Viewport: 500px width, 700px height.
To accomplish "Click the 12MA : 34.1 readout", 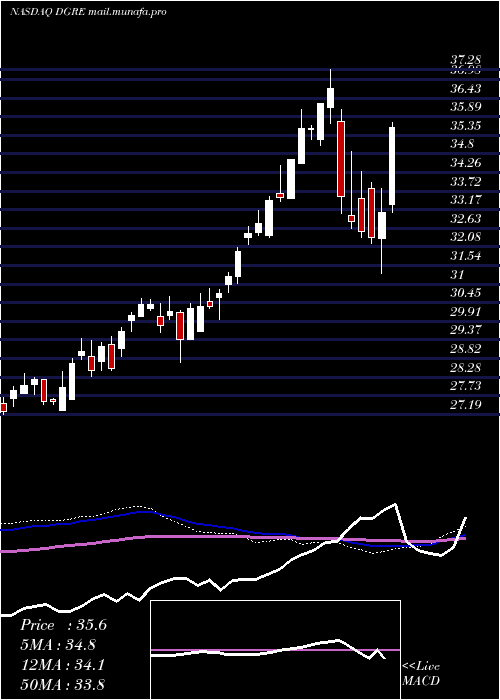I will [63, 665].
